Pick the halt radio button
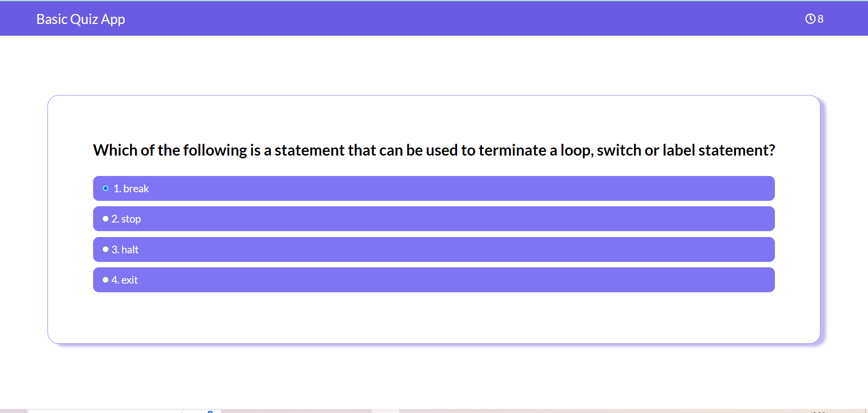This screenshot has width=868, height=413. (106, 249)
